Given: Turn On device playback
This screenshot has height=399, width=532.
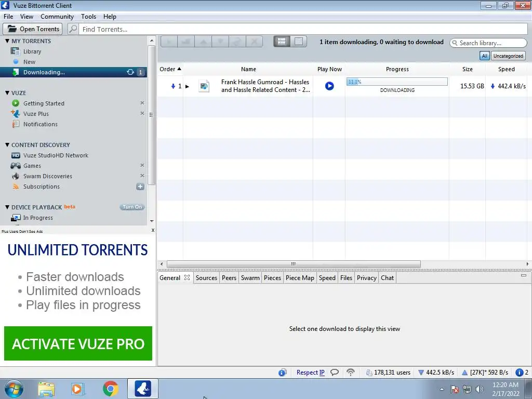Looking at the screenshot, I should pos(132,207).
